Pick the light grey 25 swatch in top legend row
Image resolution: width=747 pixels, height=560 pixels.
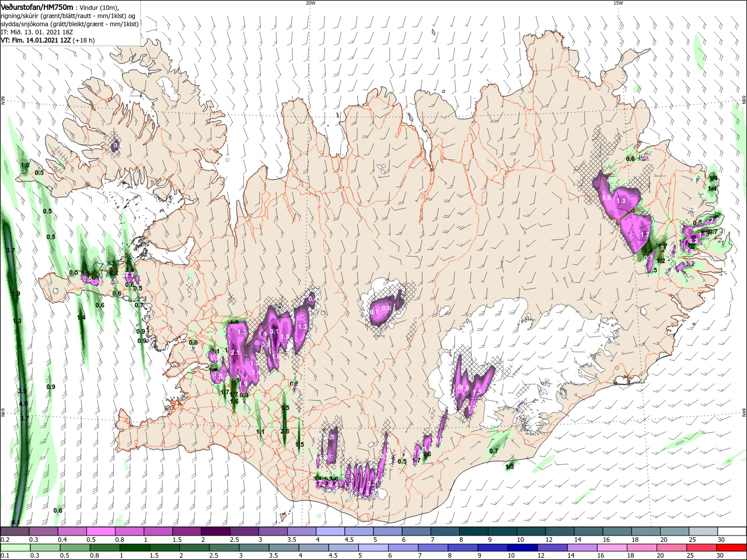click(703, 531)
